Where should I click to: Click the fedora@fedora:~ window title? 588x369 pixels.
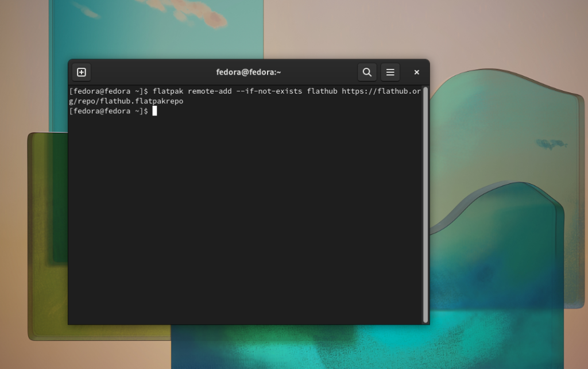(248, 72)
